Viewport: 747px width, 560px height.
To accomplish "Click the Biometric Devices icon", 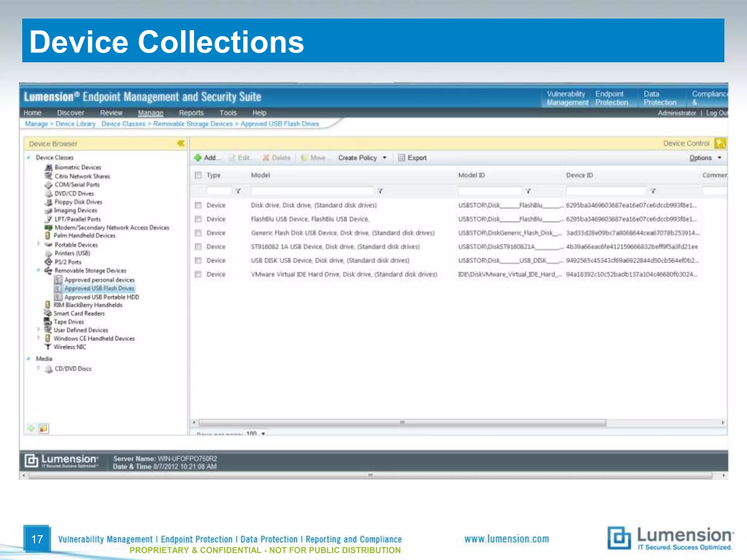I will 49,167.
